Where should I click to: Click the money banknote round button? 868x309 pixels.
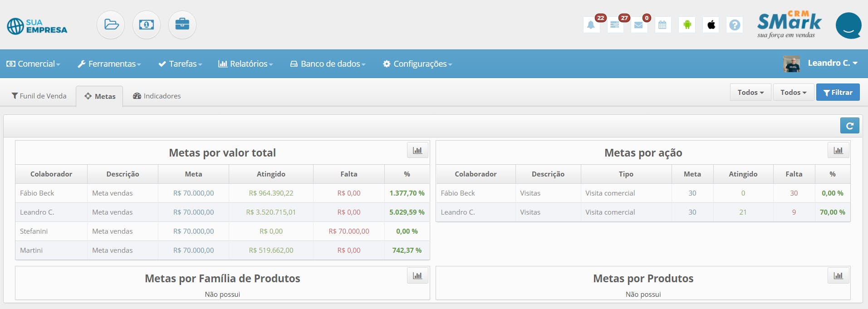point(147,25)
